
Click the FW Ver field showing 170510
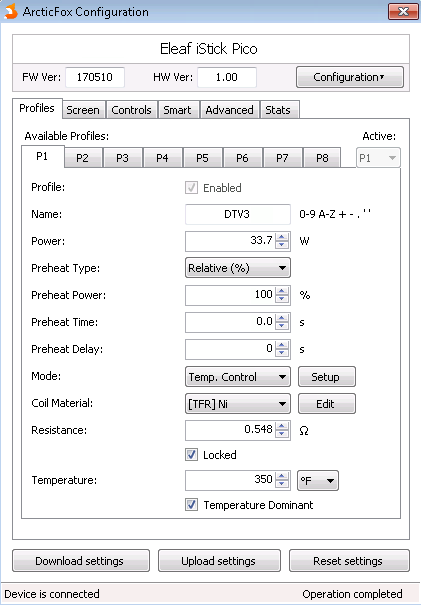(x=95, y=77)
